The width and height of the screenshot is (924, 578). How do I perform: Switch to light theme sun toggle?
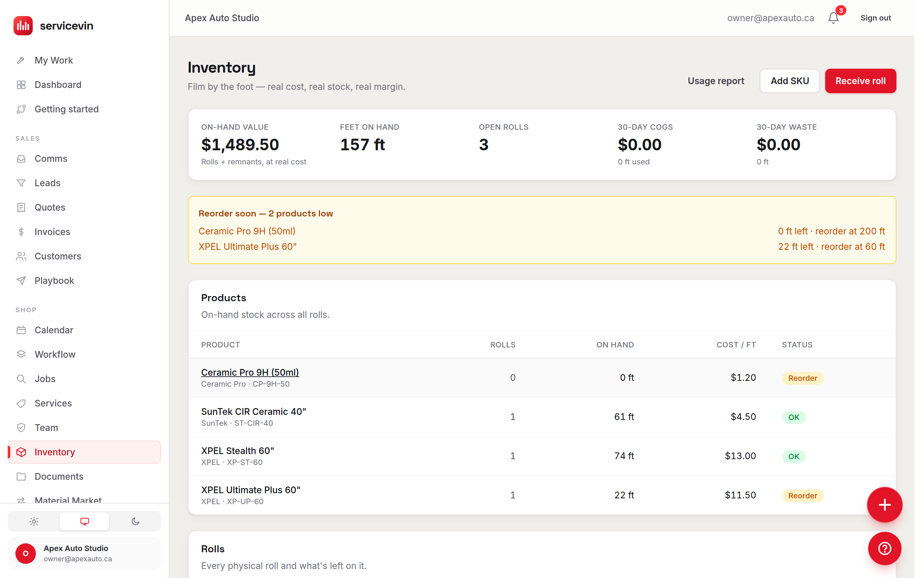tap(34, 521)
